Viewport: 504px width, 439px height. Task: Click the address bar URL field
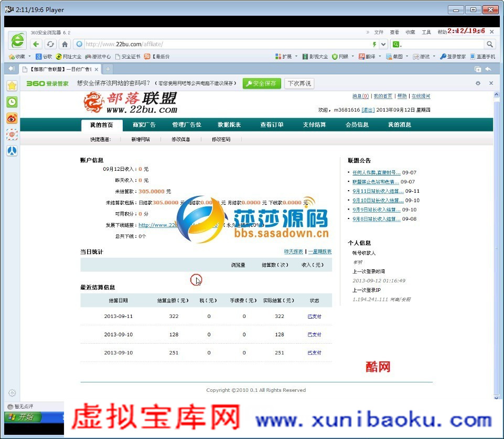[226, 45]
